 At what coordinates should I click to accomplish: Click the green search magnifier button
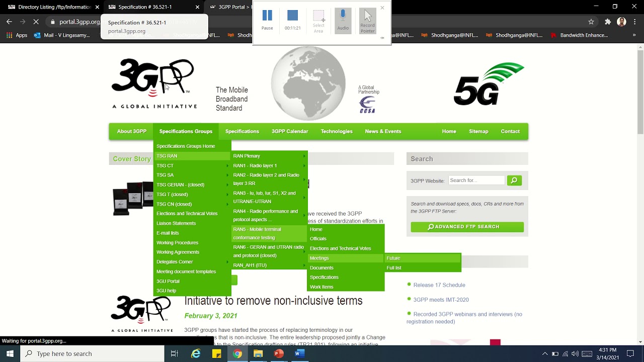click(514, 180)
